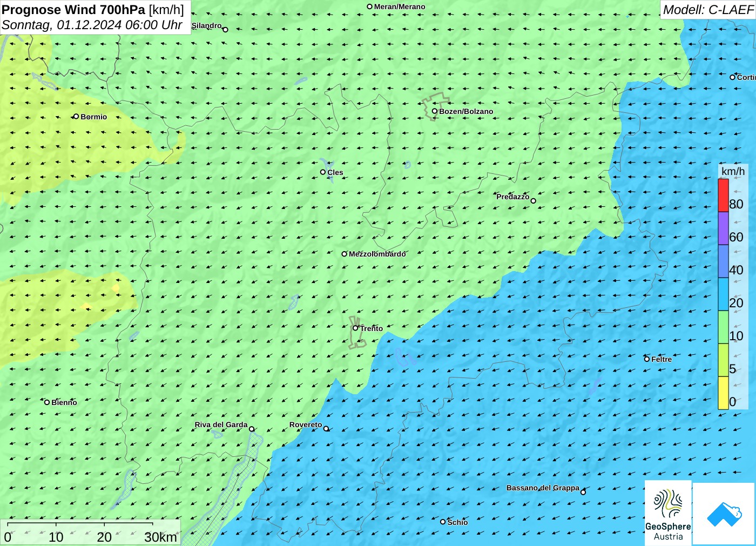Click the 'Predazzo' city name

[513, 197]
